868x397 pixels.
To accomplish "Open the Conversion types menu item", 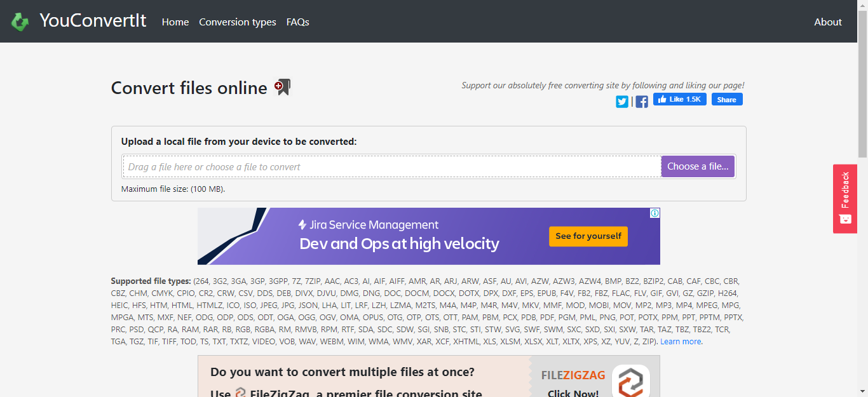I will [238, 22].
